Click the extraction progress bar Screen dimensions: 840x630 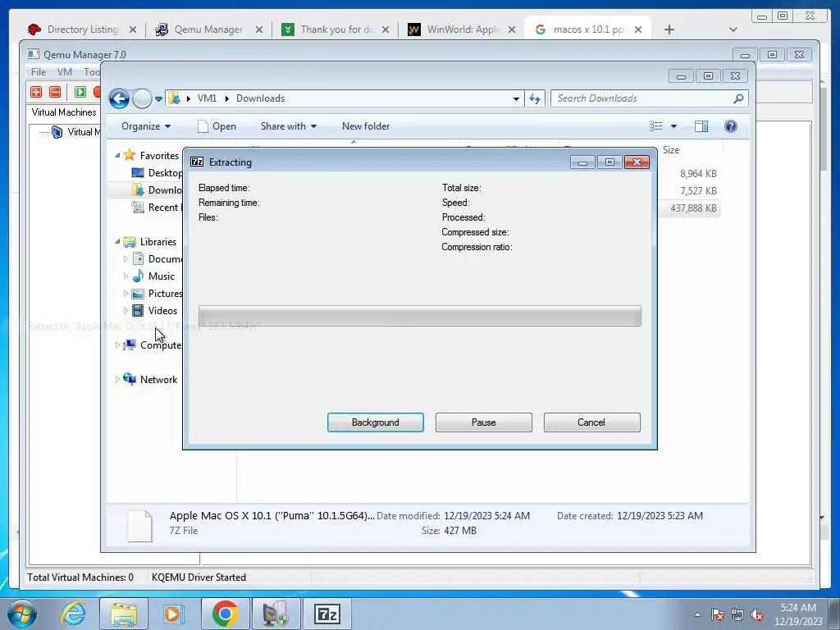tap(419, 316)
